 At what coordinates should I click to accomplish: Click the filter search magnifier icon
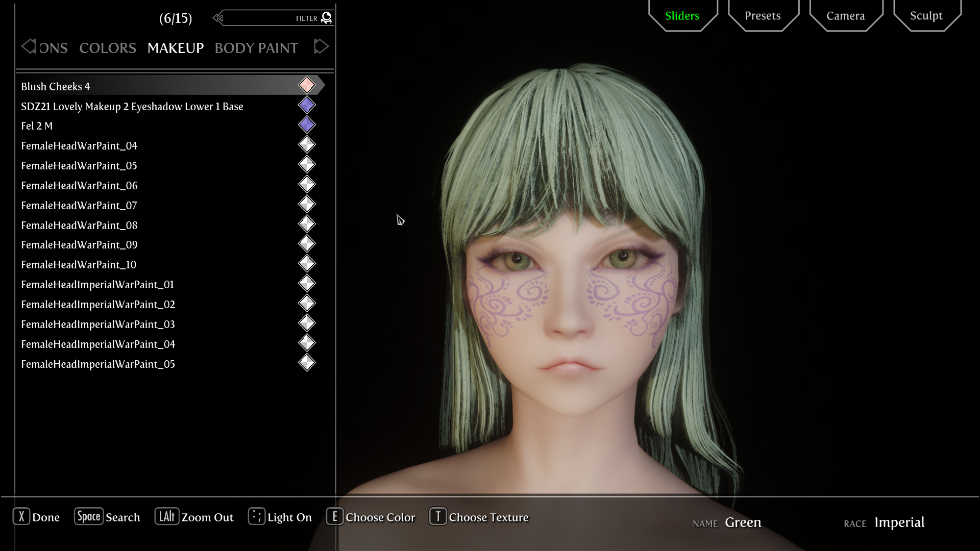coord(326,18)
